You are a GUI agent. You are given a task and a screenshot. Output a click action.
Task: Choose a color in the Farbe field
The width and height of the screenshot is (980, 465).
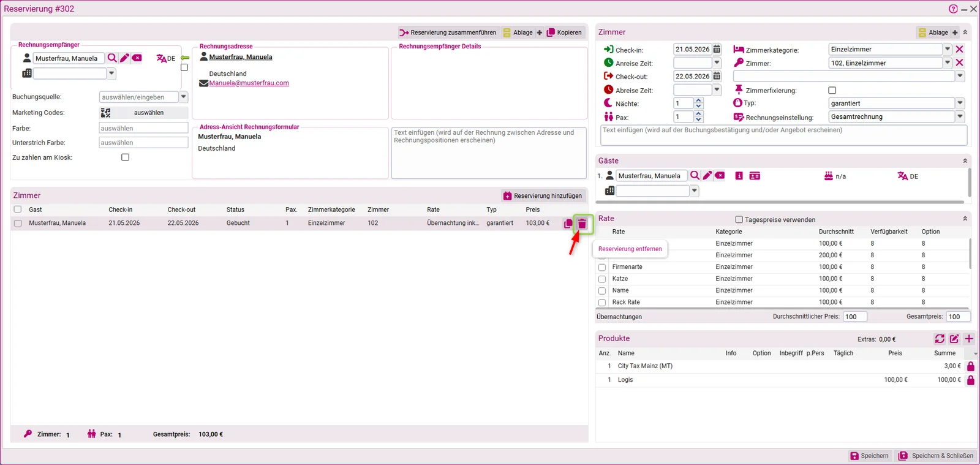pos(144,128)
